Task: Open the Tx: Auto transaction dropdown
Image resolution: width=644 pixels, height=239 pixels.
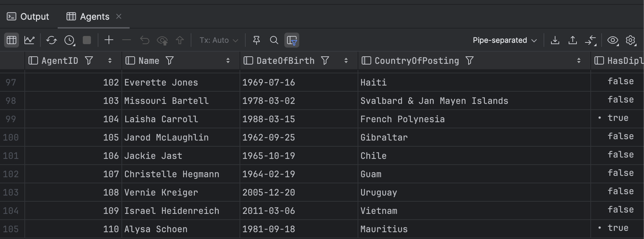Action: 219,40
